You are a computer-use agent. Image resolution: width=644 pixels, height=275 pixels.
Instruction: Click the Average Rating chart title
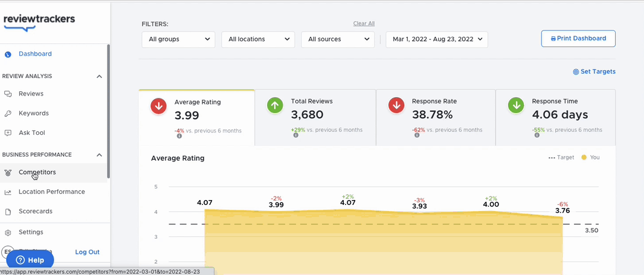[x=178, y=158]
